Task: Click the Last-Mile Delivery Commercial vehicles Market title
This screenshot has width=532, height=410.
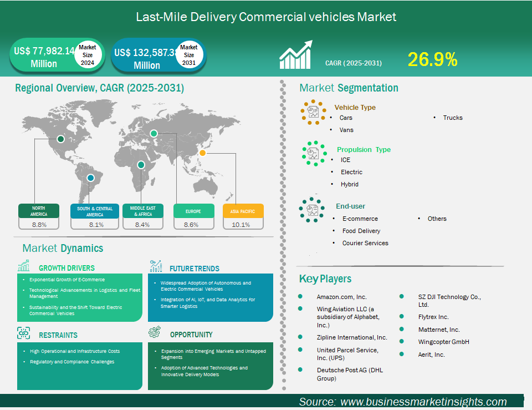Action: [x=266, y=17]
